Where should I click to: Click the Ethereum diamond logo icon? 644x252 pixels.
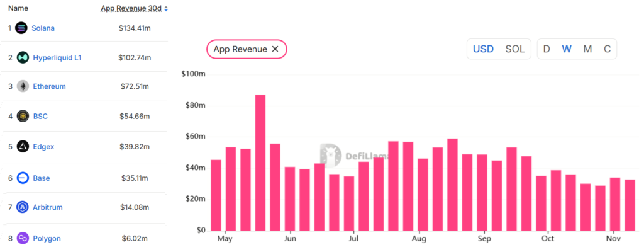click(x=23, y=86)
